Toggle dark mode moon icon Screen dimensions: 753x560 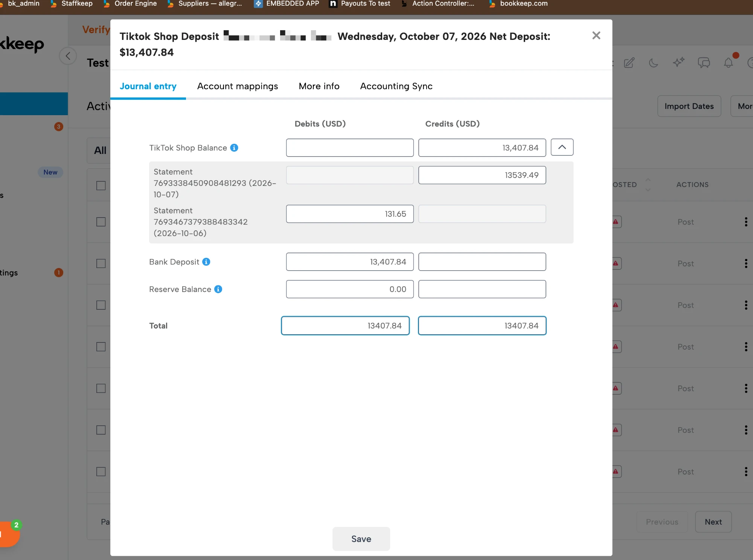click(x=654, y=62)
